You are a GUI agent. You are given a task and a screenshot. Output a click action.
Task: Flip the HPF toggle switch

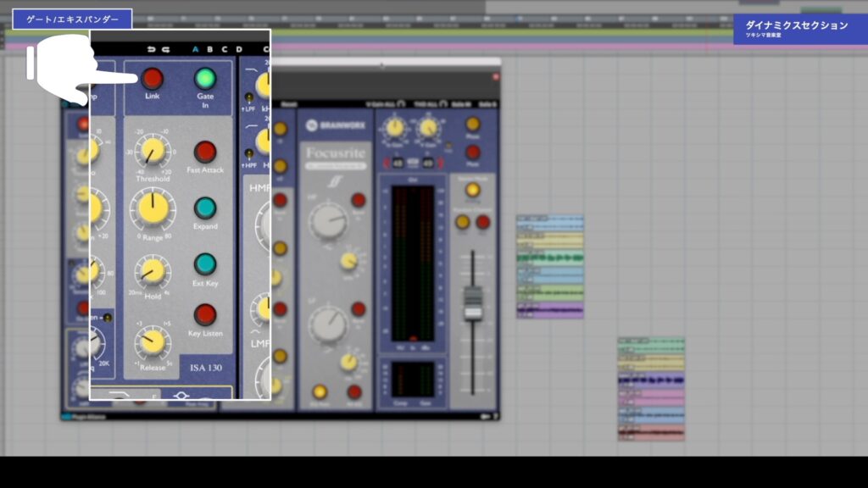click(249, 154)
